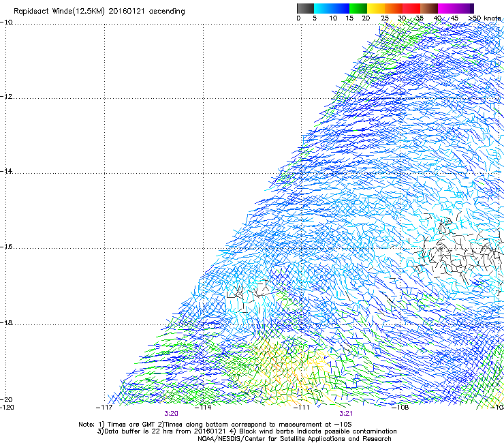
Task: Click the orange 25–30 knots legend segment
Action: pyautogui.click(x=394, y=8)
